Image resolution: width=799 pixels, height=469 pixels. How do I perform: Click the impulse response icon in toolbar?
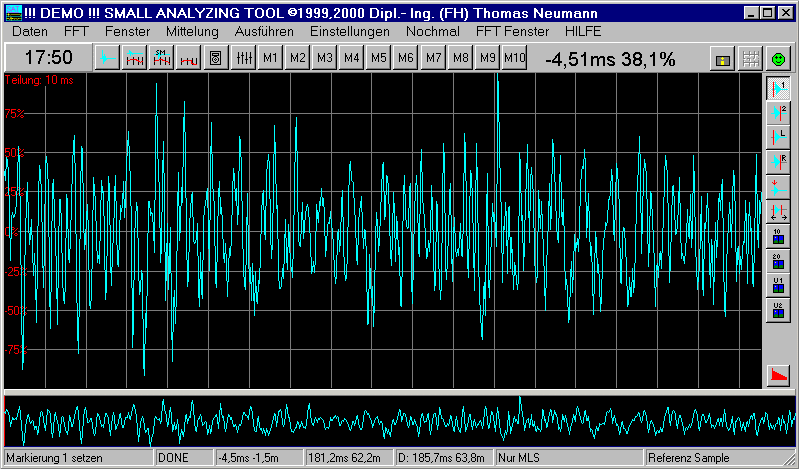pos(106,58)
